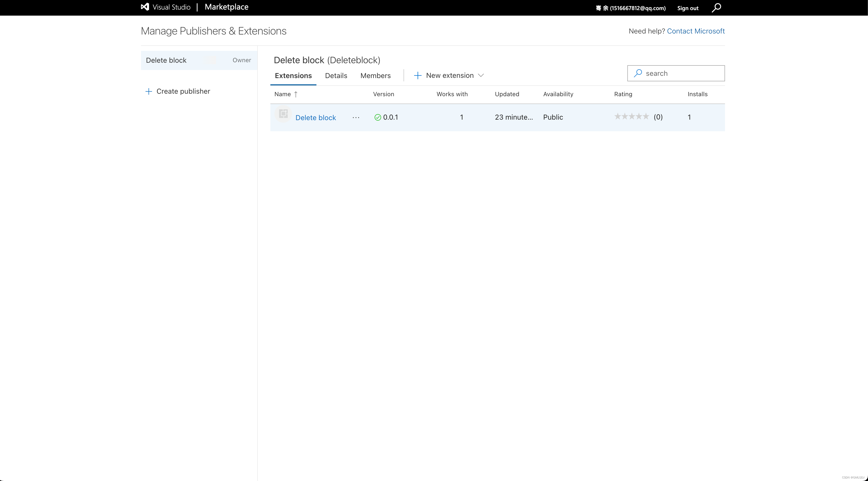868x481 pixels.
Task: Select the Extensions tab
Action: coord(294,75)
